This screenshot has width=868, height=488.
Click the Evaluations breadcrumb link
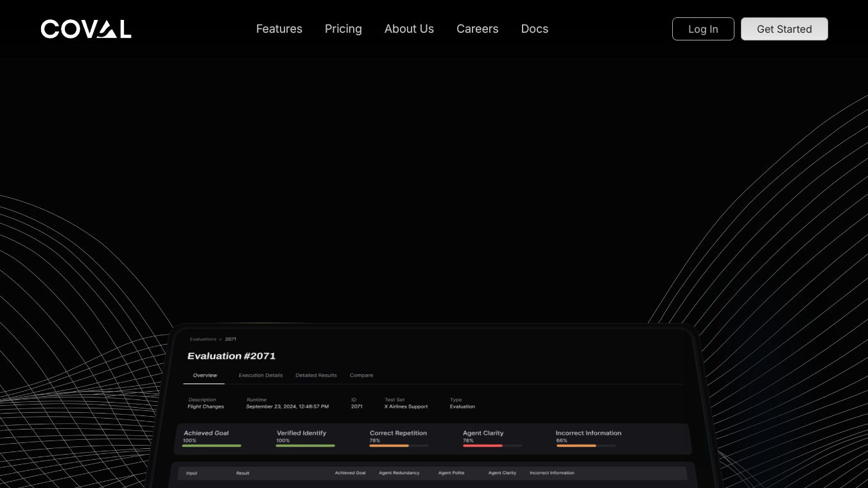[203, 339]
